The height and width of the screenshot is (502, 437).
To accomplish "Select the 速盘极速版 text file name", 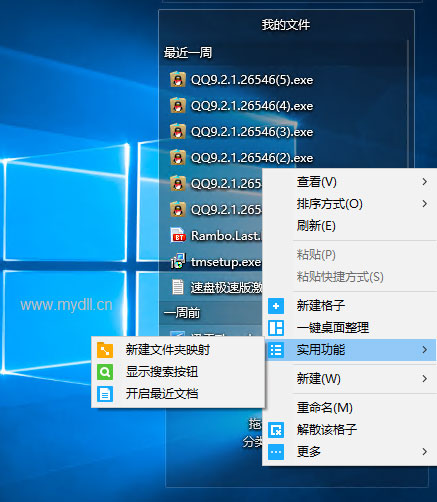I will [226, 288].
